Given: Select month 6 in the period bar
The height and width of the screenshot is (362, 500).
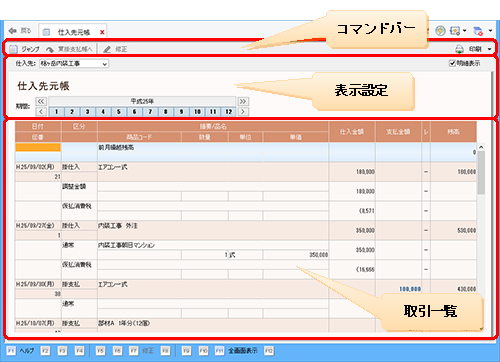Looking at the screenshot, I should click(135, 112).
